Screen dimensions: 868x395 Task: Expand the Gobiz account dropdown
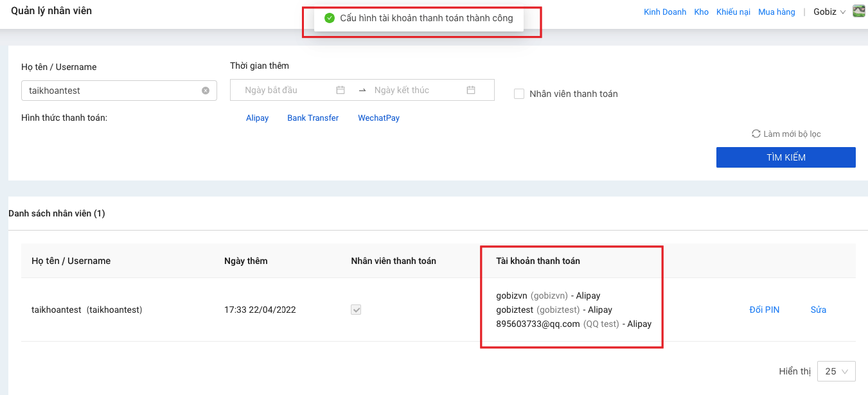[x=829, y=12]
